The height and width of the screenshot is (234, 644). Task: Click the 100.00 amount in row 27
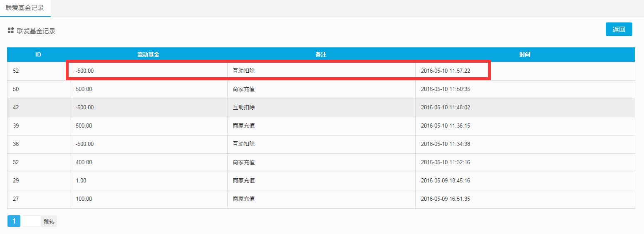[x=84, y=199]
